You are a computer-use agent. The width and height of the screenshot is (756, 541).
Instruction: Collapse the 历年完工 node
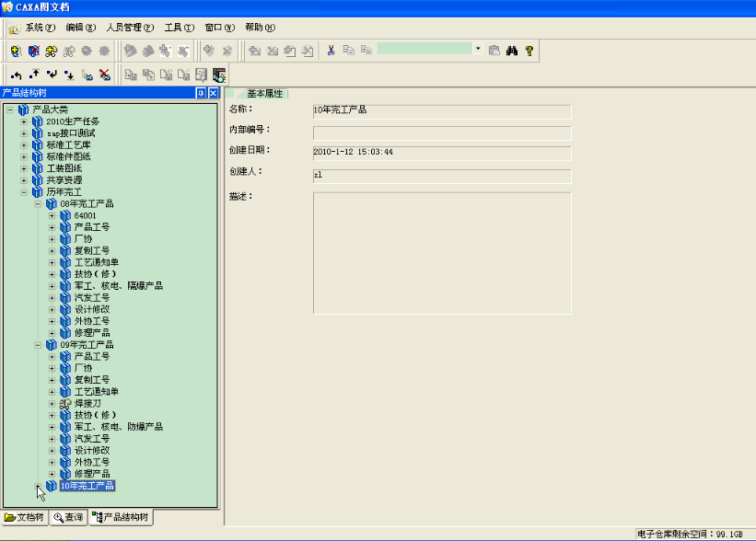click(24, 192)
